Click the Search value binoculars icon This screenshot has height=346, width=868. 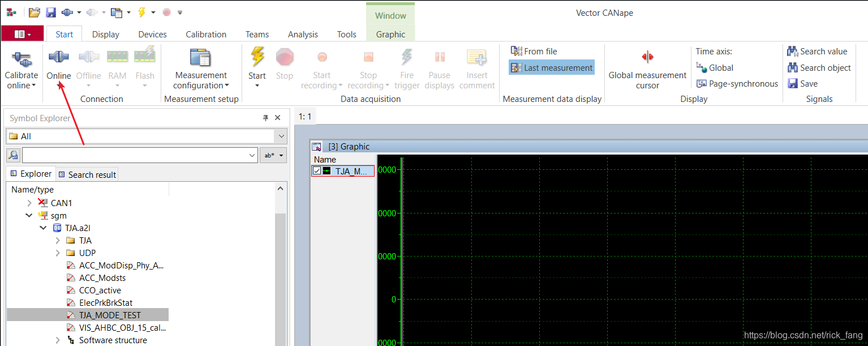(792, 51)
